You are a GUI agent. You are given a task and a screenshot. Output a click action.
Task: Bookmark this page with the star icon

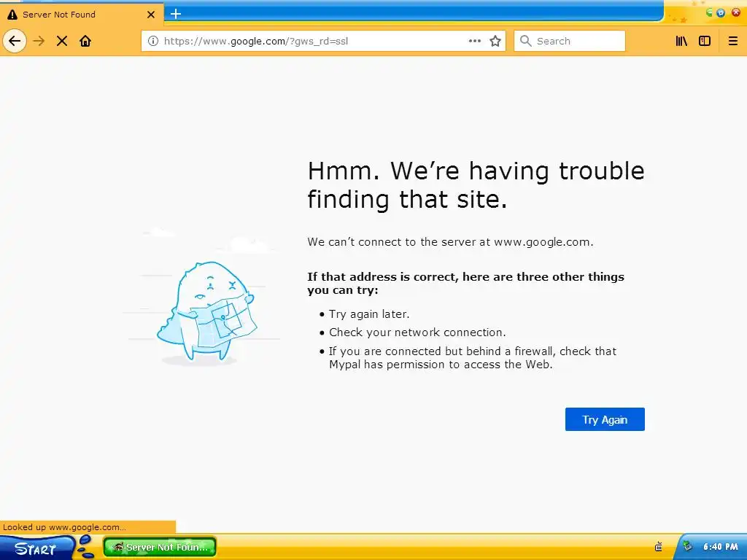pos(495,41)
